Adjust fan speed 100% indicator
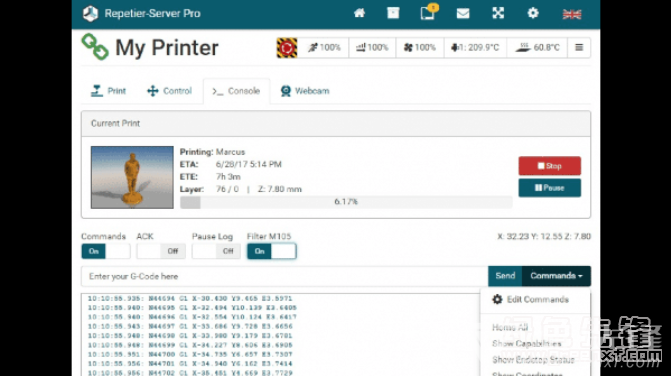The width and height of the screenshot is (671, 376). click(x=419, y=47)
